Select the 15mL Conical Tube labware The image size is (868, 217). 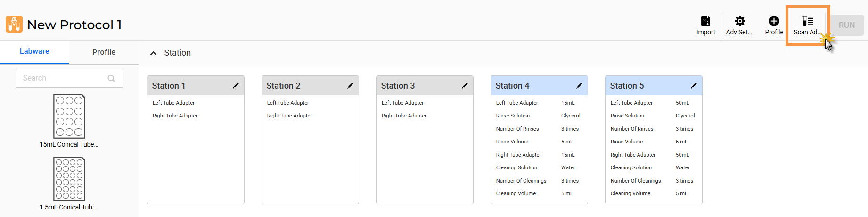coord(69,117)
